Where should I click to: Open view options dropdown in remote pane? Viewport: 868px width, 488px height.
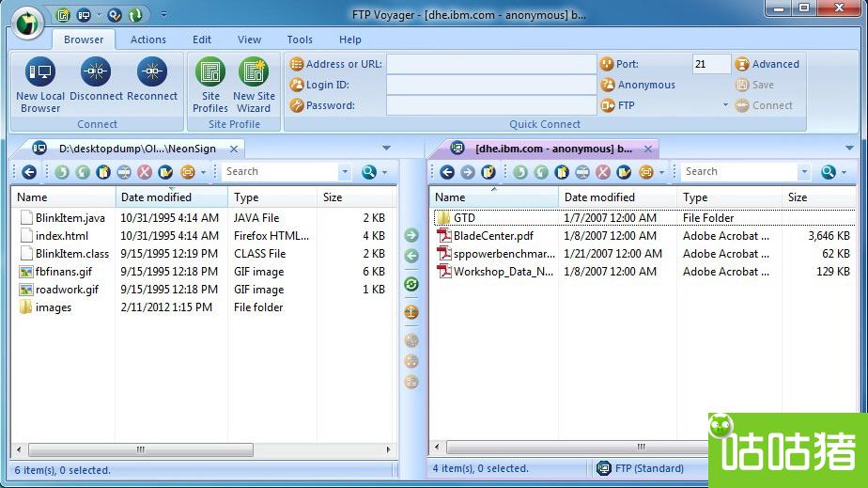(661, 172)
